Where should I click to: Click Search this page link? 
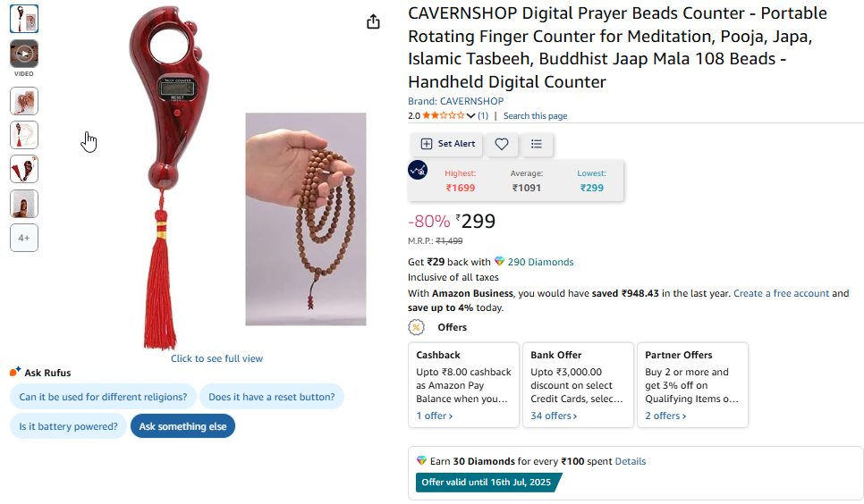pyautogui.click(x=535, y=116)
